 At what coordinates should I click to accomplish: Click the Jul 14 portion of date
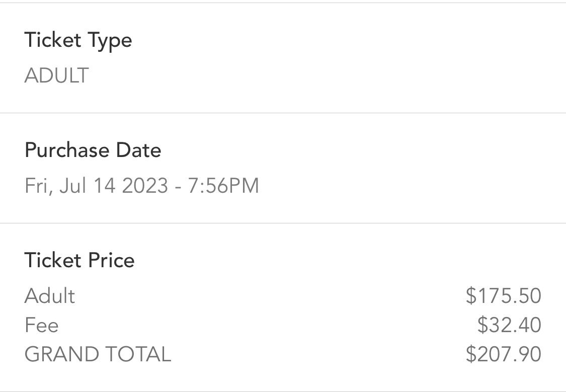coord(88,186)
